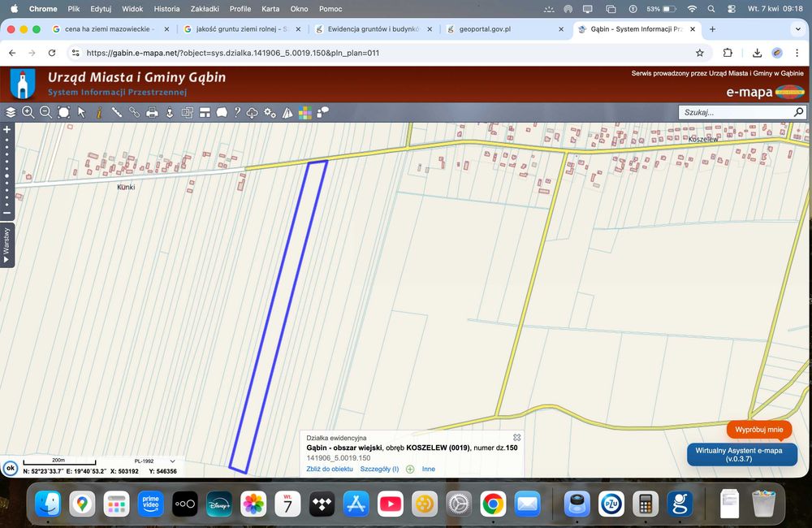Screen dimensions: 812x528
Task: Click the Wypróbuj mnie button
Action: coord(758,430)
